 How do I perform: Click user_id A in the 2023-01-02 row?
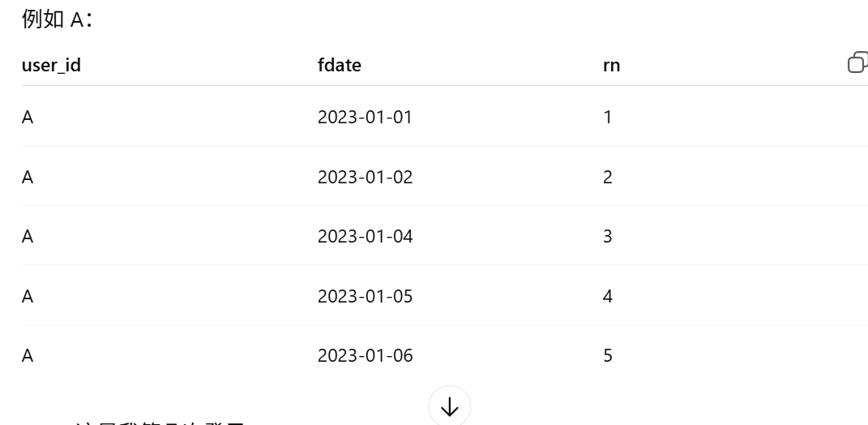click(x=28, y=177)
